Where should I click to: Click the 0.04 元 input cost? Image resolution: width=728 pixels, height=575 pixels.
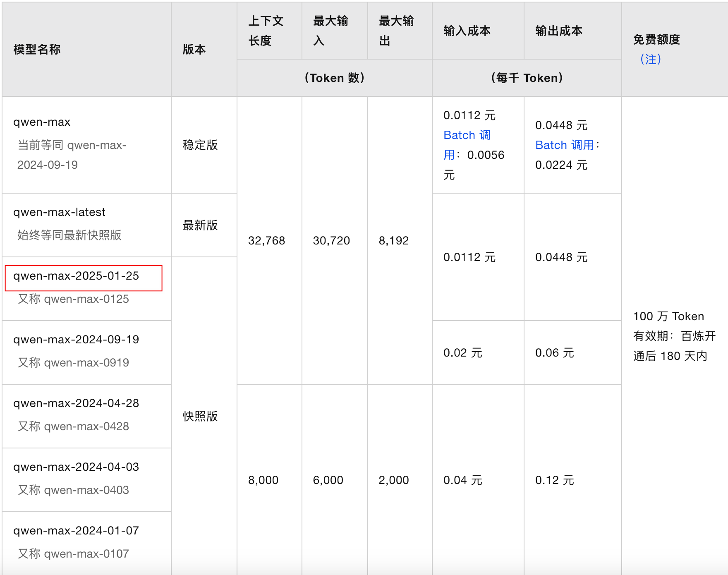463,480
